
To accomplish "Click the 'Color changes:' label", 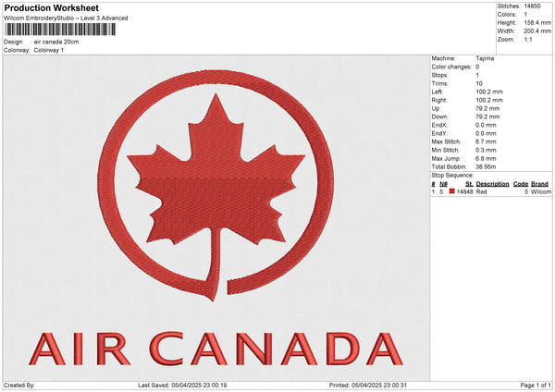I will (x=451, y=67).
